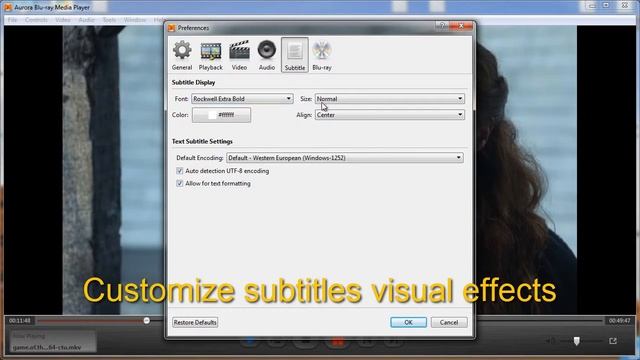Viewport: 640px width, 360px height.
Task: Open the Align dropdown set to Center
Action: (x=389, y=115)
